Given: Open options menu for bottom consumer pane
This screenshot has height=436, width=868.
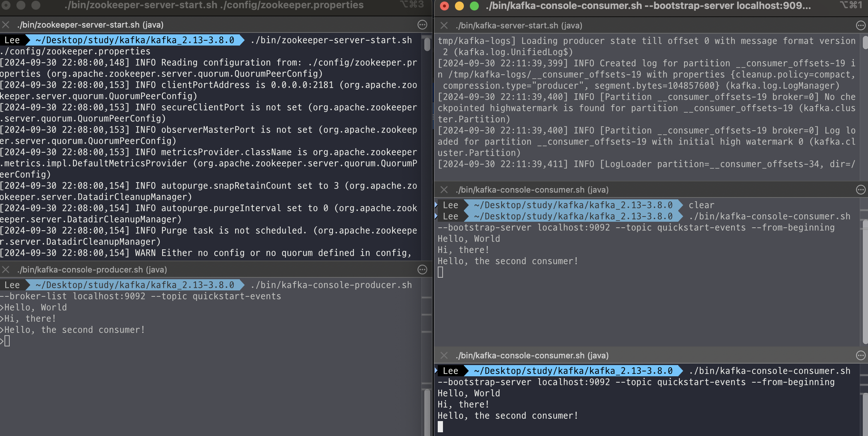Looking at the screenshot, I should pyautogui.click(x=861, y=355).
